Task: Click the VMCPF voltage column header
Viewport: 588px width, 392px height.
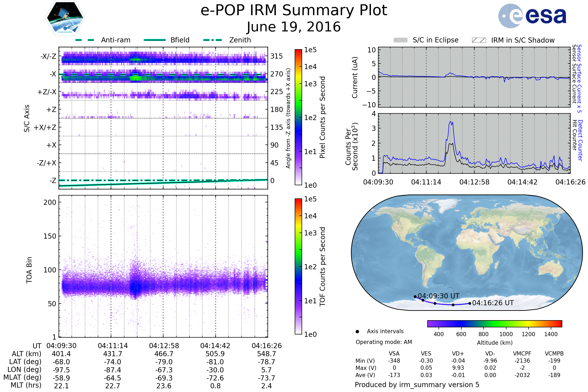Action: pos(522,354)
